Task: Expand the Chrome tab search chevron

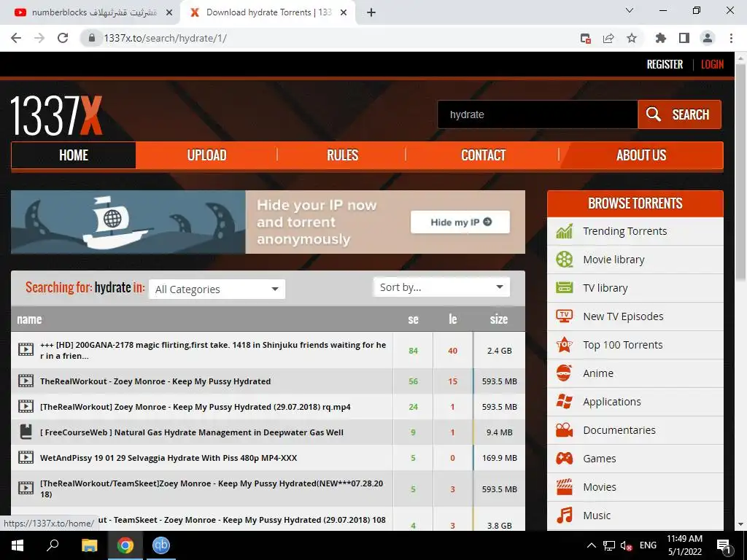Action: (630, 10)
